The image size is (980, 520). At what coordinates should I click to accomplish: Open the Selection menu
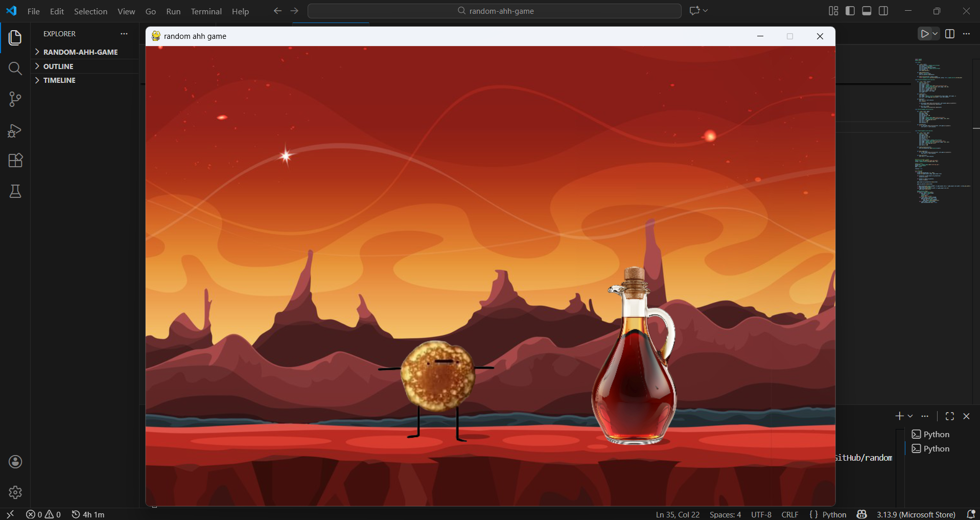coord(90,11)
